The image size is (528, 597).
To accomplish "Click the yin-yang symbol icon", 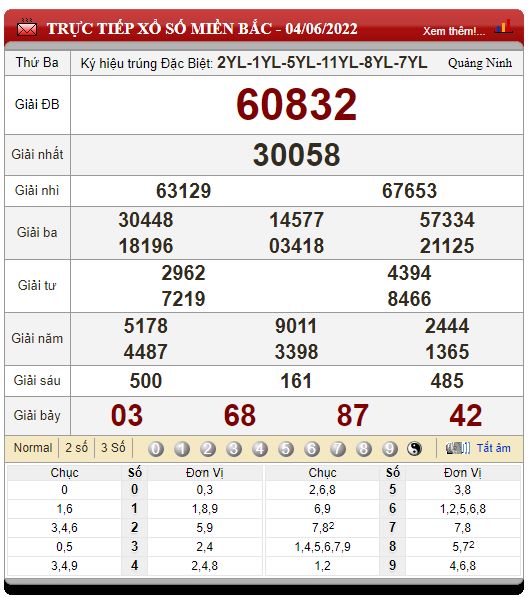I will point(415,449).
